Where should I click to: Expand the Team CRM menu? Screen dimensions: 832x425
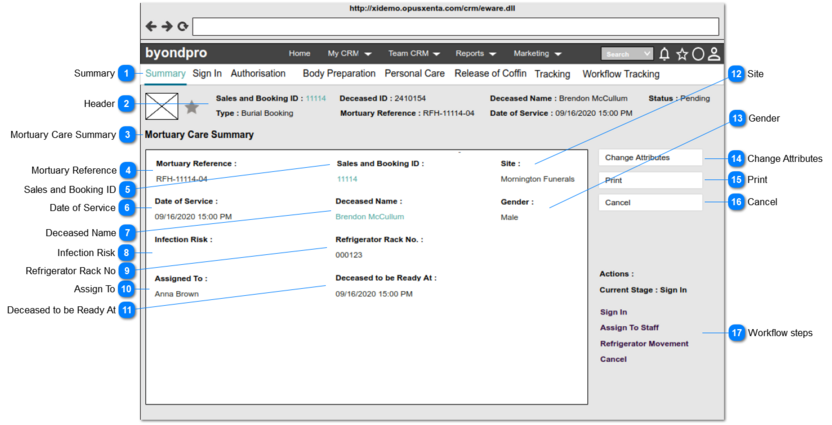414,54
